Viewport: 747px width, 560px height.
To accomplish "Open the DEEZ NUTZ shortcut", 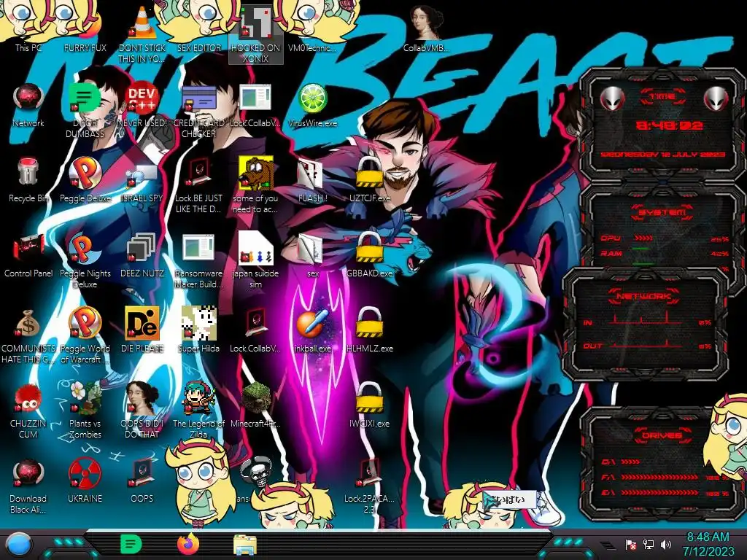I will [x=142, y=255].
